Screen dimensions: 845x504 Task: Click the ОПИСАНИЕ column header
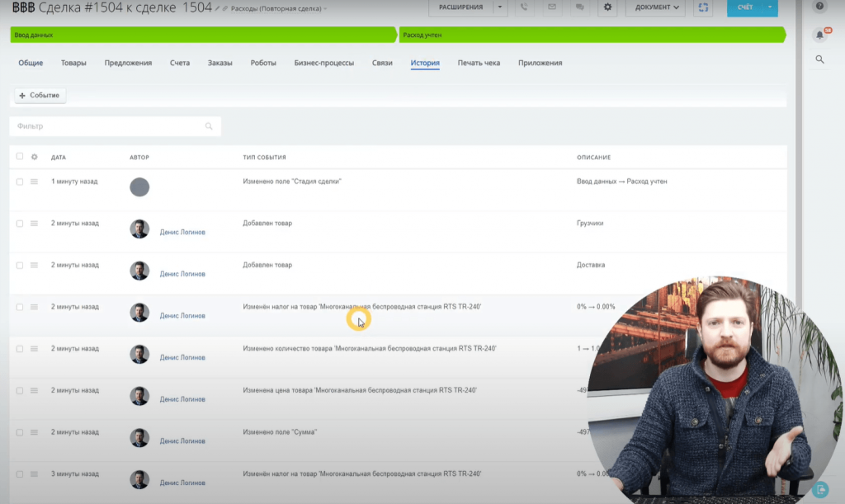tap(593, 158)
